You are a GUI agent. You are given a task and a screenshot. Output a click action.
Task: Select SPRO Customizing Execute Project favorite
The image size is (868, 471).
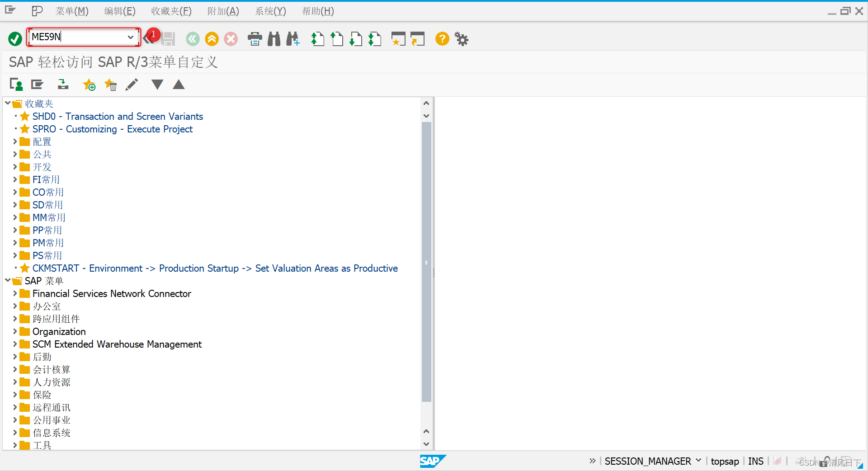[112, 129]
